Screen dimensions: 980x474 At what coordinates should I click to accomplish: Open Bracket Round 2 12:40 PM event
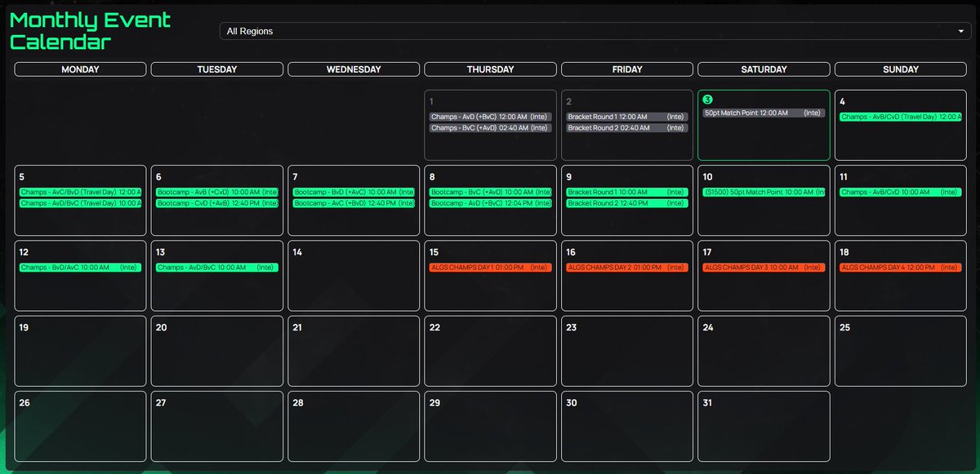tap(627, 203)
